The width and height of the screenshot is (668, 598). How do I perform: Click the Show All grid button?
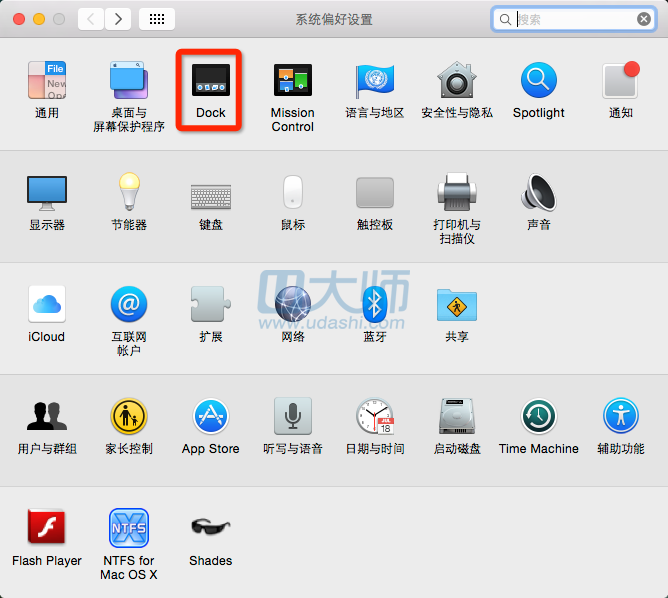(x=157, y=19)
